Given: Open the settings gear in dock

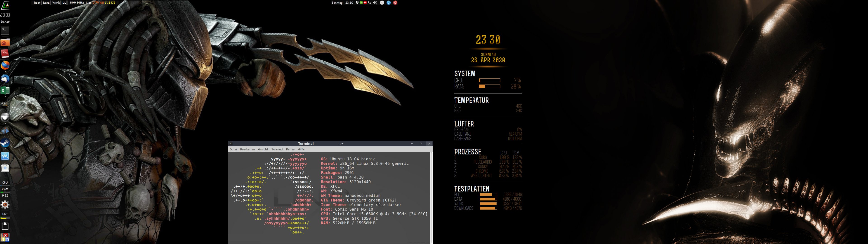Looking at the screenshot, I should pos(5,204).
